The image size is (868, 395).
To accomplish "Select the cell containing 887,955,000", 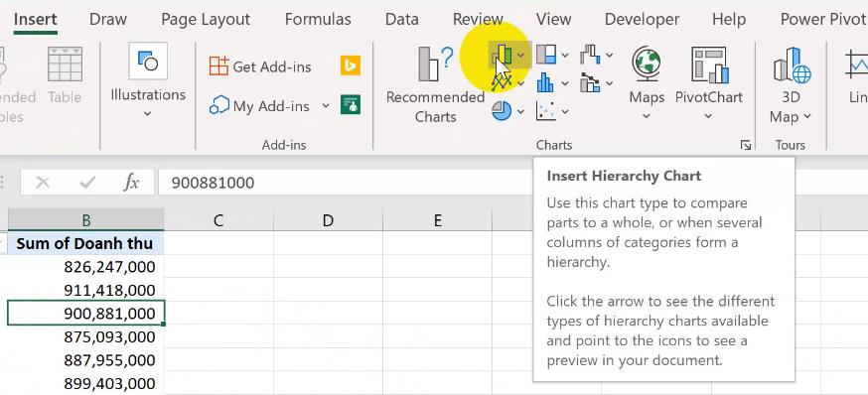I will point(85,359).
